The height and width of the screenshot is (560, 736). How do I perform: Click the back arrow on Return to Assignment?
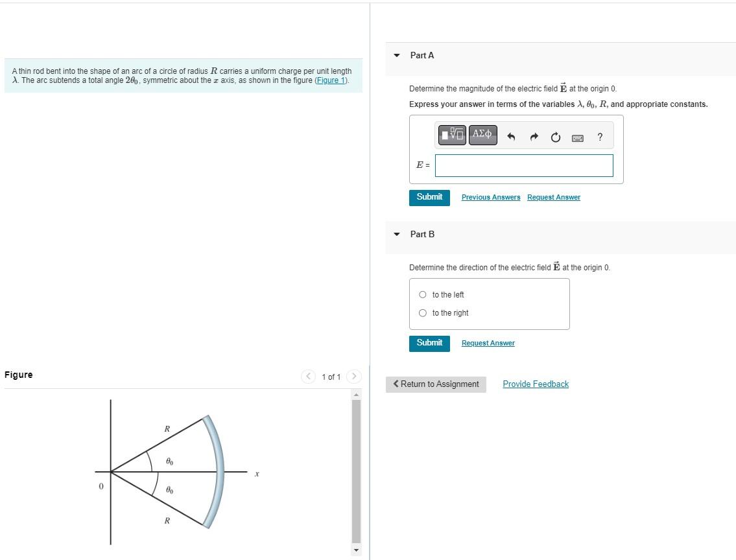(x=396, y=384)
